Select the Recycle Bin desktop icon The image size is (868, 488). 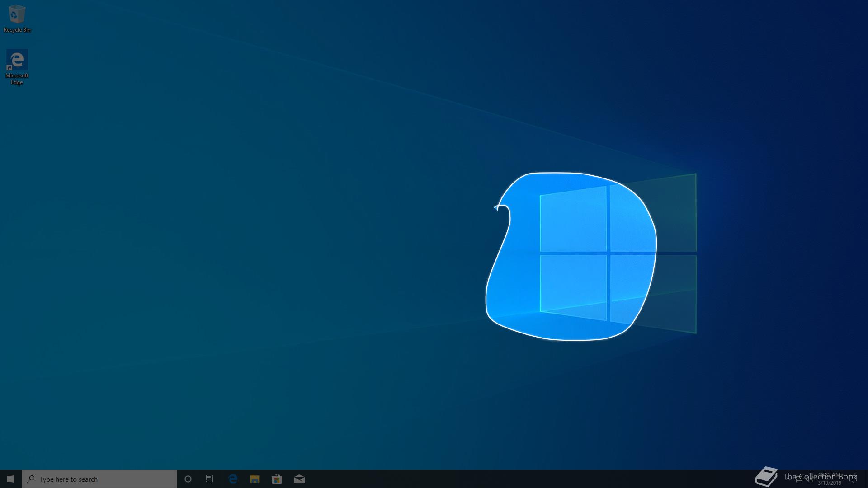[x=17, y=19]
